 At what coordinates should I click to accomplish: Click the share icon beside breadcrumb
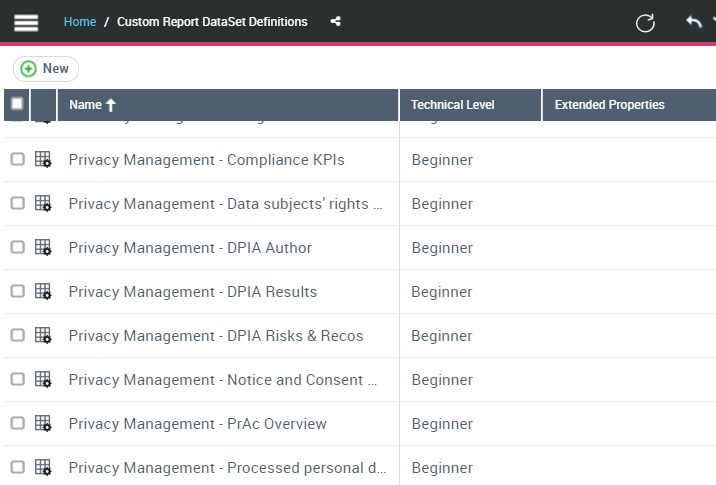336,22
